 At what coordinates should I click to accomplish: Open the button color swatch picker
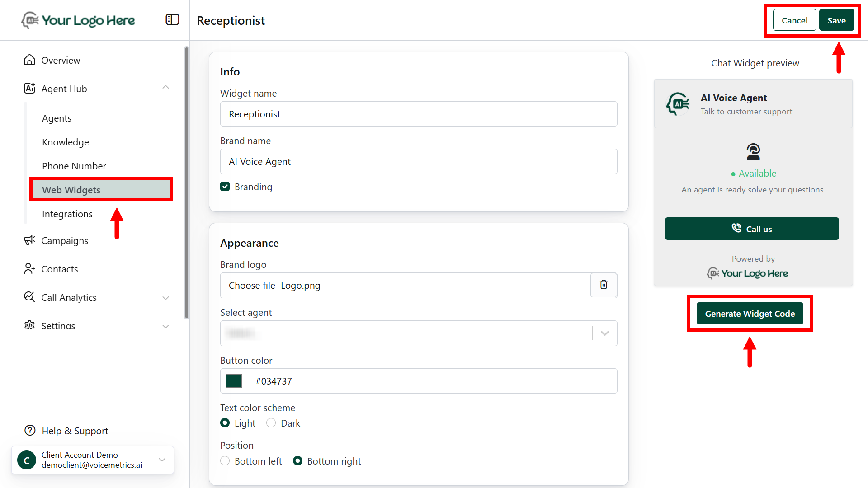tap(234, 381)
